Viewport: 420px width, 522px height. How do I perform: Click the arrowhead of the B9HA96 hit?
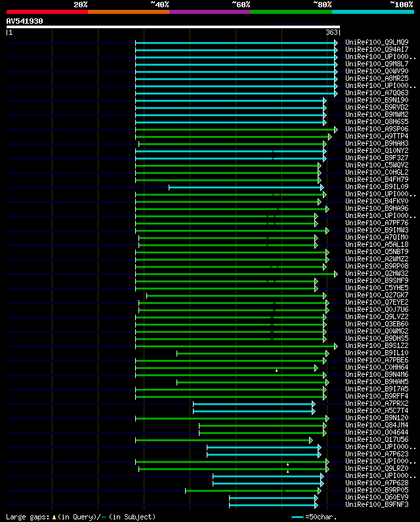click(327, 209)
